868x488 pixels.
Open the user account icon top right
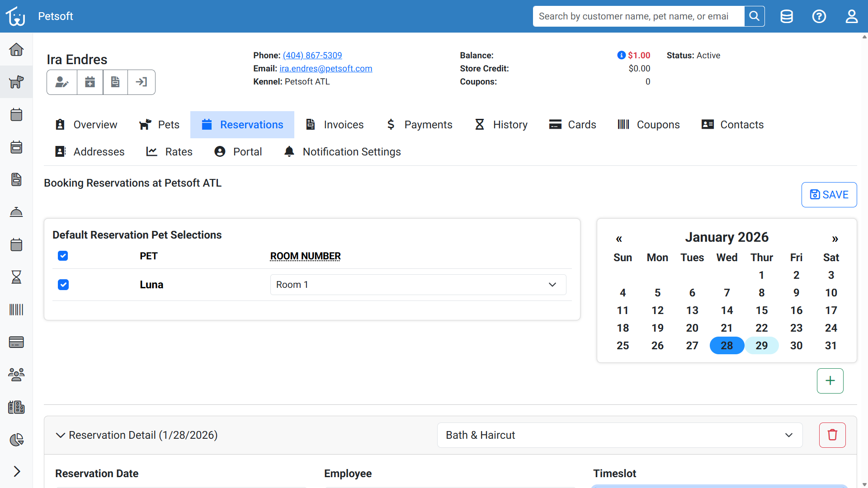point(852,16)
